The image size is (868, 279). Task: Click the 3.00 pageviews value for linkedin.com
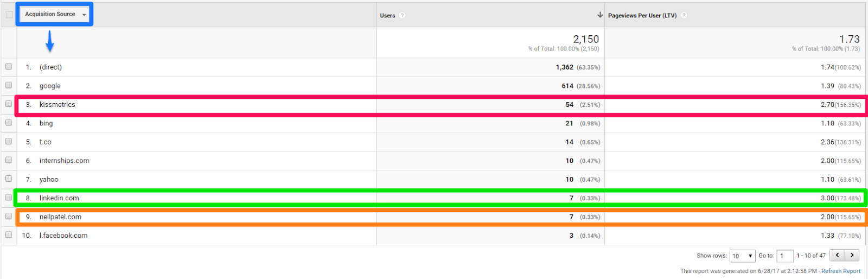click(827, 198)
